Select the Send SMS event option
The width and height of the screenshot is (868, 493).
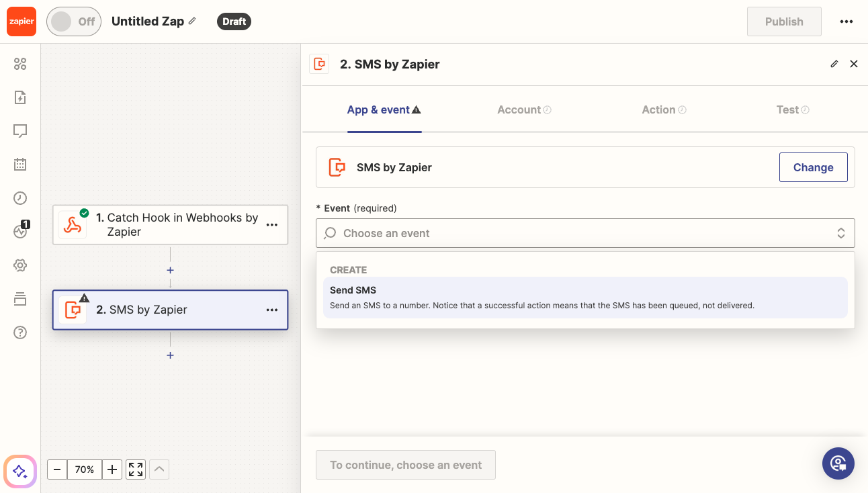[x=585, y=298]
